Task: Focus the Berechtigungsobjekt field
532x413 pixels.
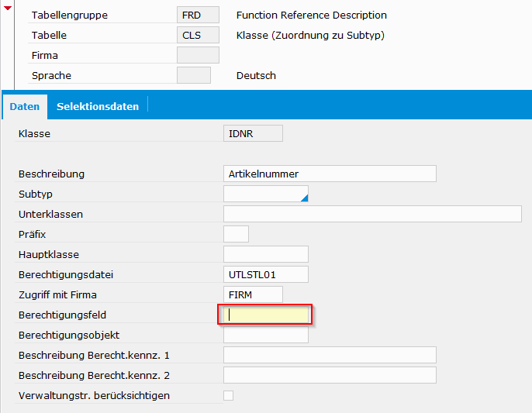Action: [x=265, y=336]
